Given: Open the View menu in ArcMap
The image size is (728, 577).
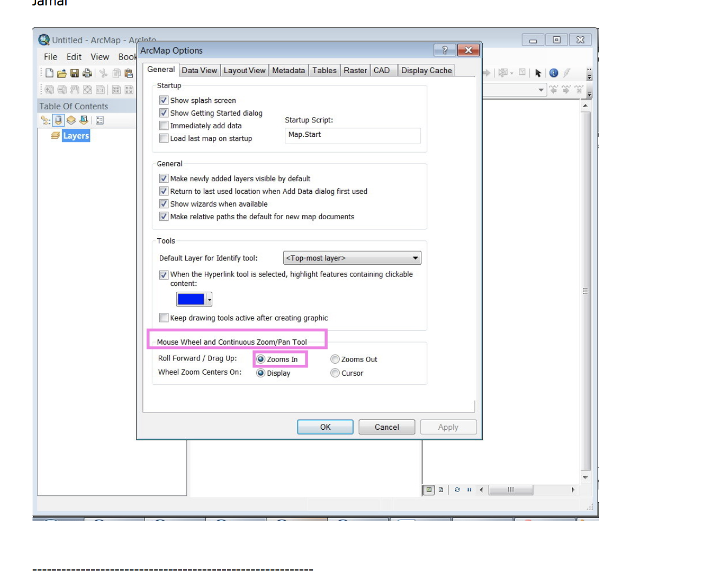Looking at the screenshot, I should point(100,57).
